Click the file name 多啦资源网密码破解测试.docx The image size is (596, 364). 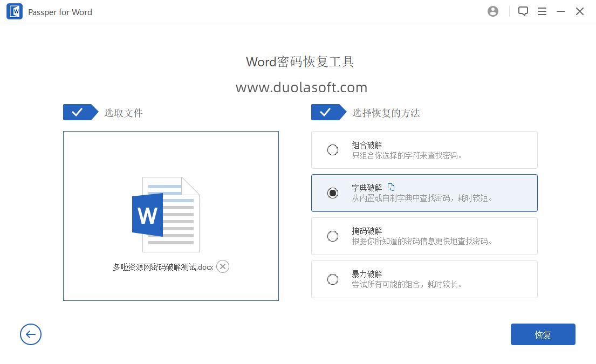(x=163, y=267)
